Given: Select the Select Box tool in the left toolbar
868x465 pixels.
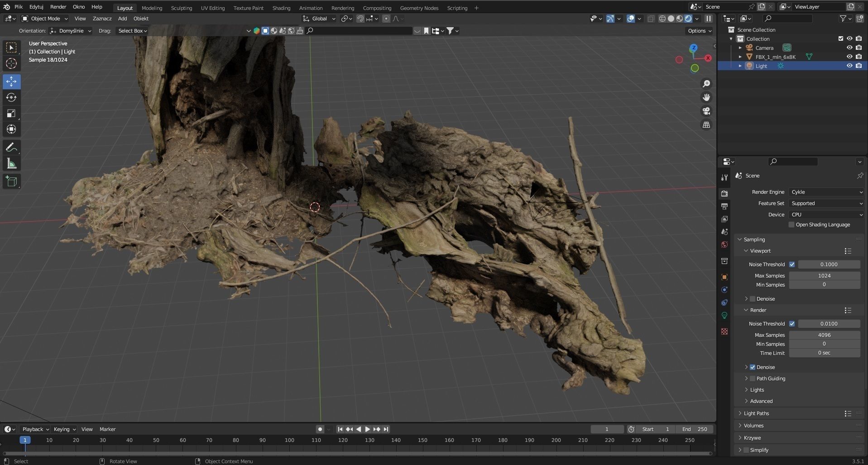Looking at the screenshot, I should coord(11,48).
